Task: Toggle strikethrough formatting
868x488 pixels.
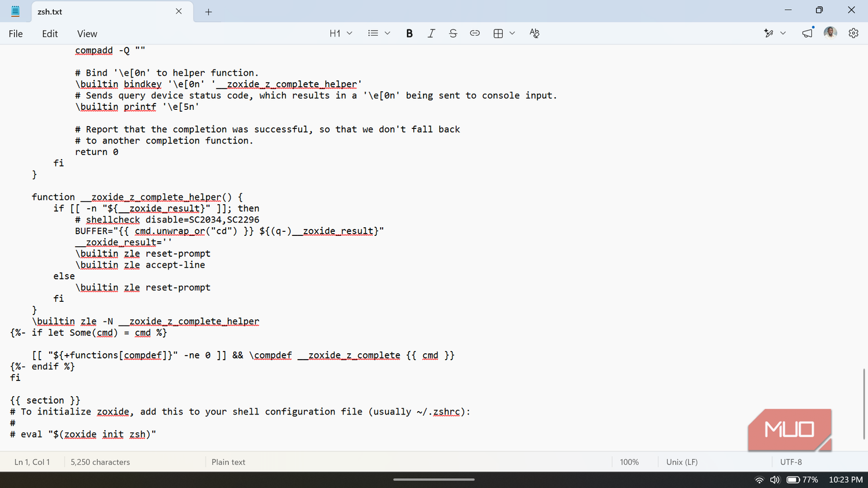Action: [x=453, y=34]
